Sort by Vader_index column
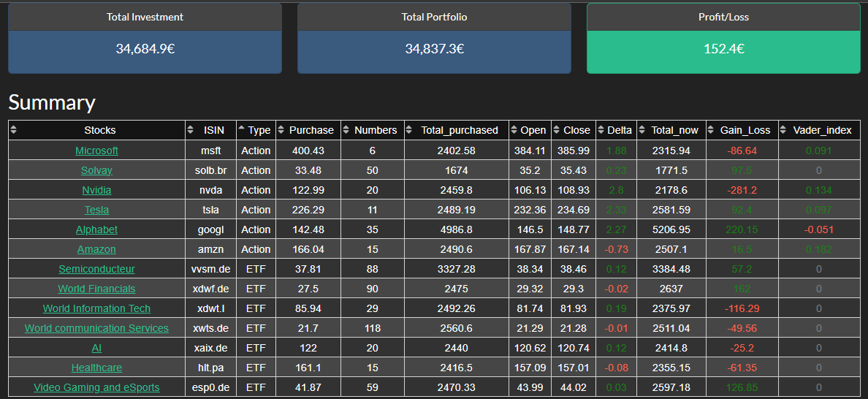868x399 pixels. point(783,130)
